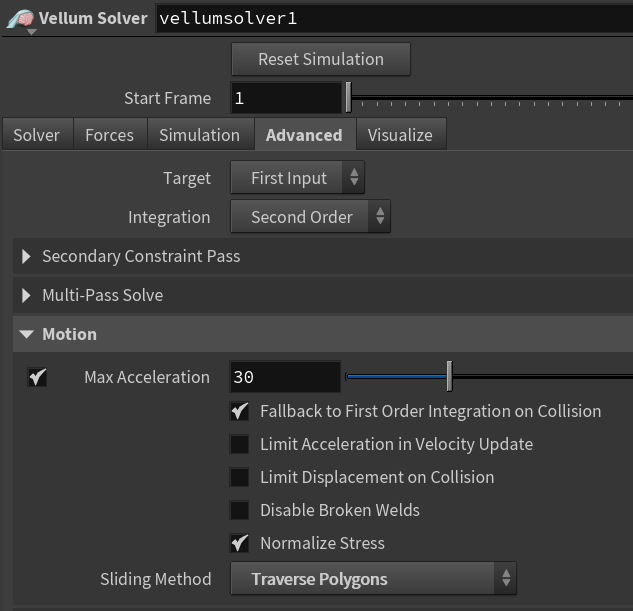Screen dimensions: 633x611
Task: Click the Max Acceleration value field
Action: 285,377
